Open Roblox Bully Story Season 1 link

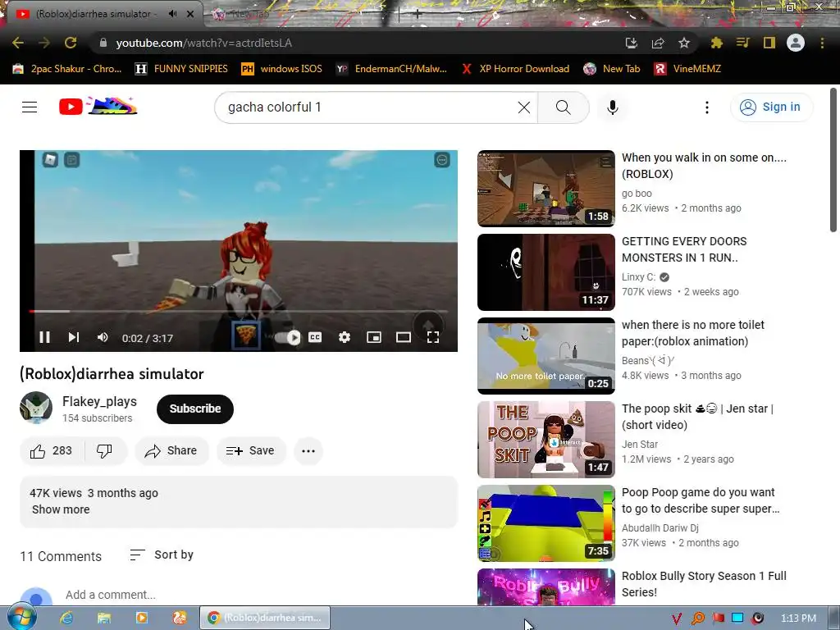click(x=704, y=584)
